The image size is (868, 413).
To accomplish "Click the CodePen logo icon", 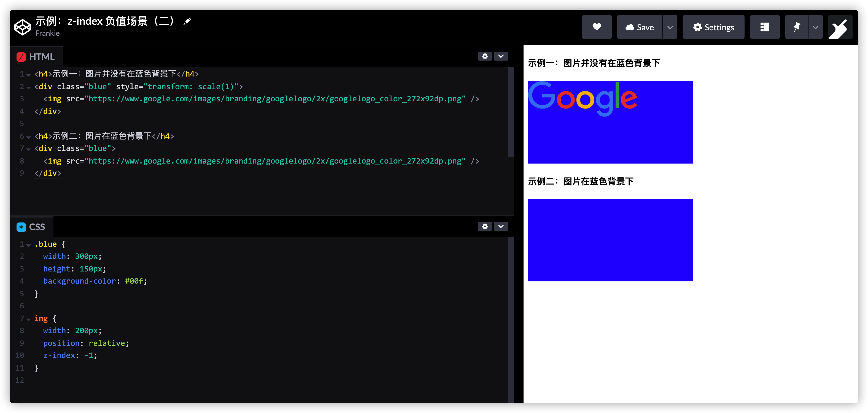I will click(x=23, y=27).
